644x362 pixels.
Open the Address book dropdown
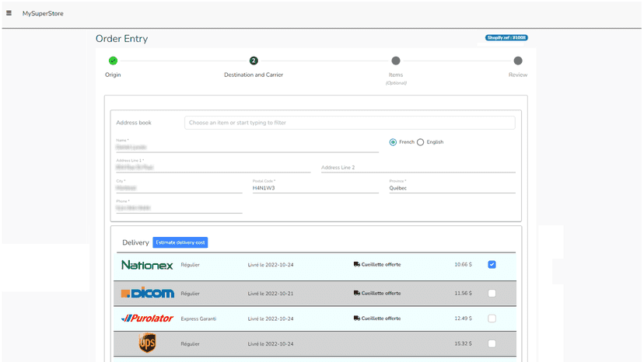click(349, 123)
